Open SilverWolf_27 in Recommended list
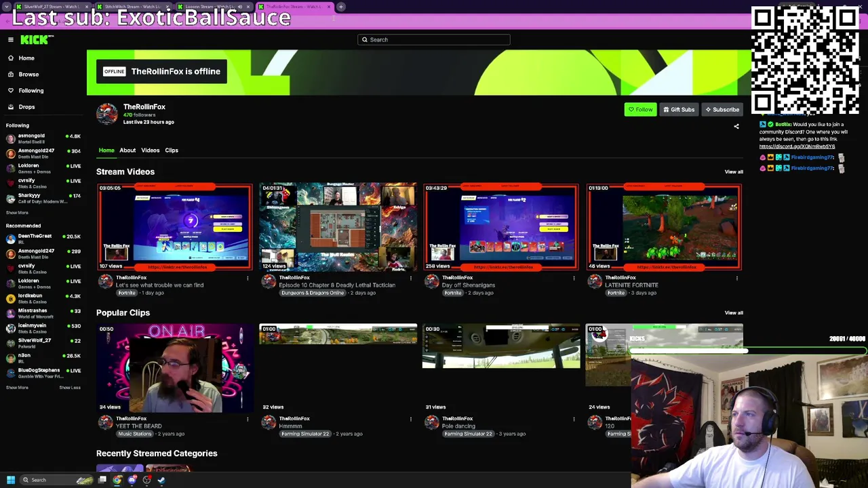The image size is (868, 488). tap(43, 343)
